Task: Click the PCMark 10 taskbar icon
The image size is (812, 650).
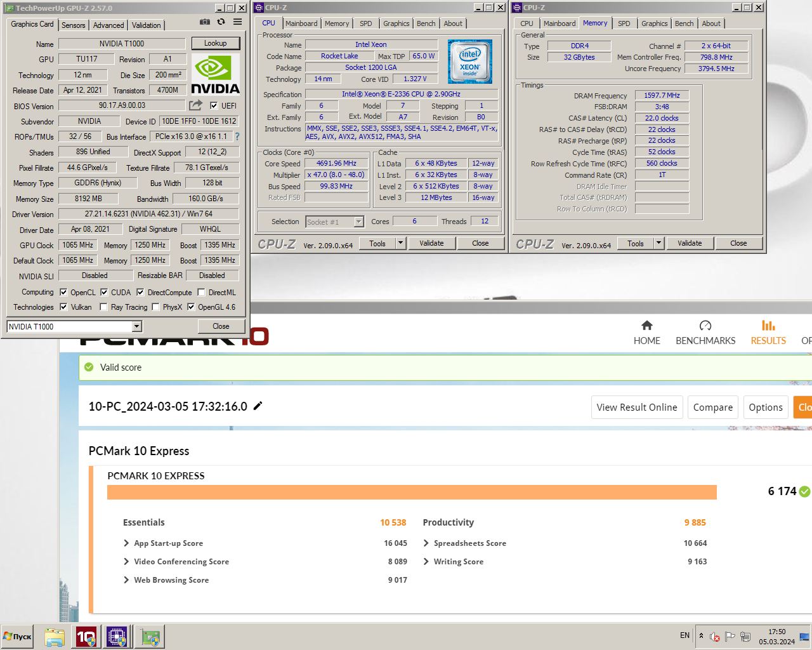Action: [86, 637]
